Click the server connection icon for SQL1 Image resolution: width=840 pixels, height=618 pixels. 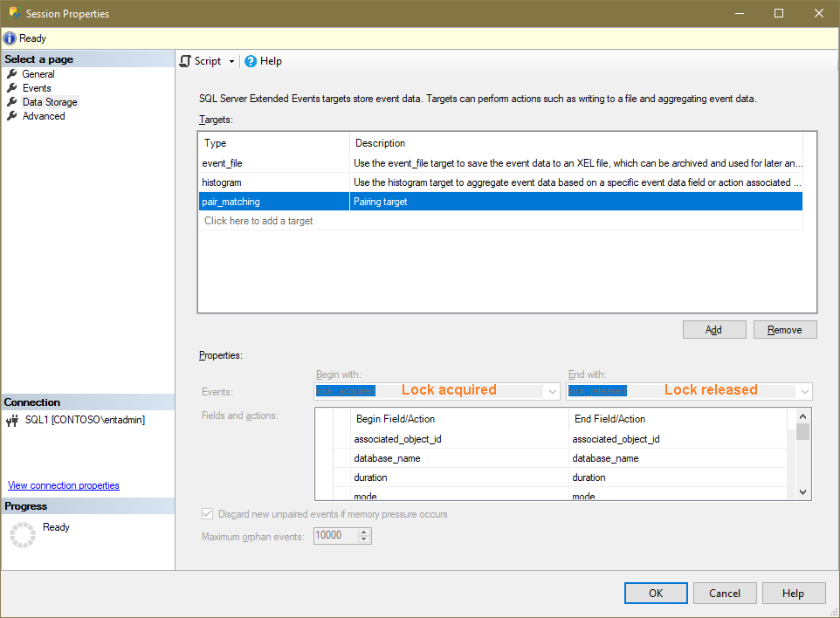pyautogui.click(x=12, y=421)
